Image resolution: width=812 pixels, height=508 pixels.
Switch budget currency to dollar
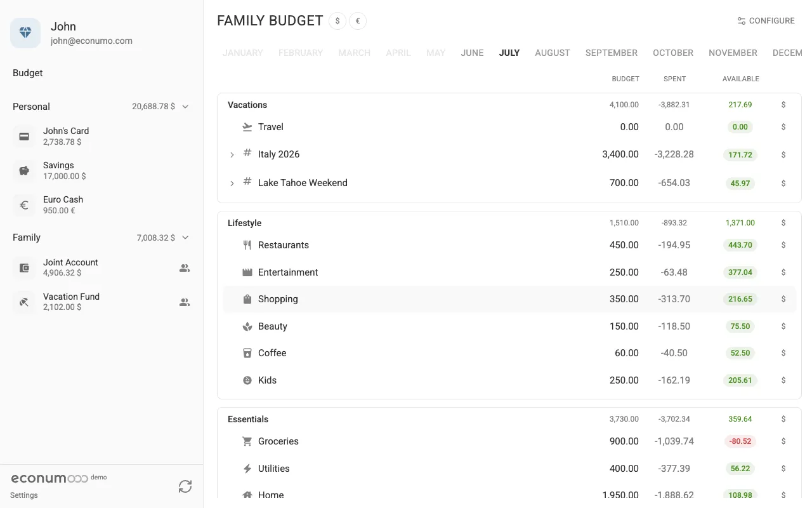click(x=337, y=21)
